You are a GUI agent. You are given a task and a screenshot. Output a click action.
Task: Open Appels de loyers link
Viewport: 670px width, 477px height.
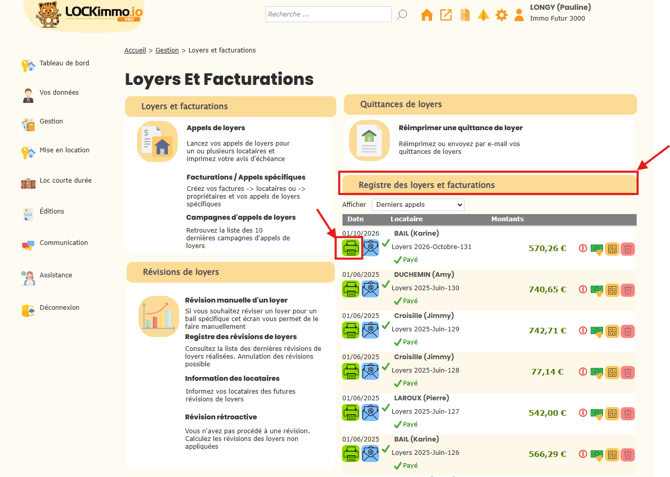(216, 128)
